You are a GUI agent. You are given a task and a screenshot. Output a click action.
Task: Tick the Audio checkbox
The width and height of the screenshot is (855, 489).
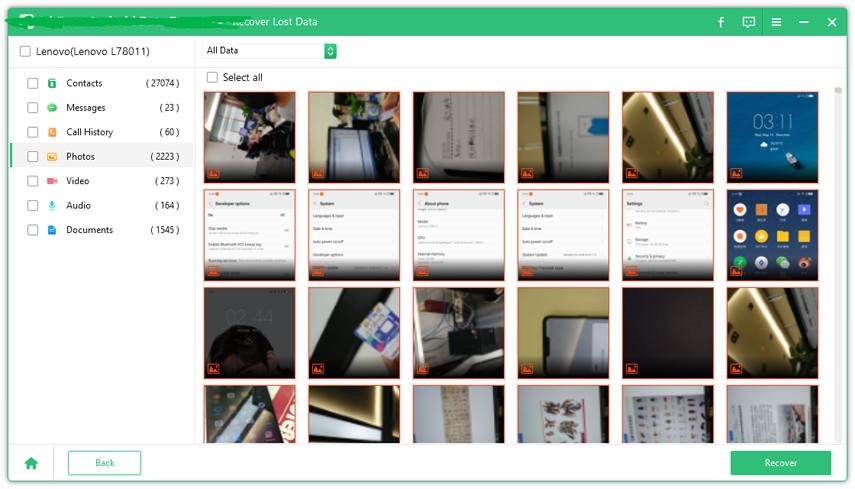[33, 206]
